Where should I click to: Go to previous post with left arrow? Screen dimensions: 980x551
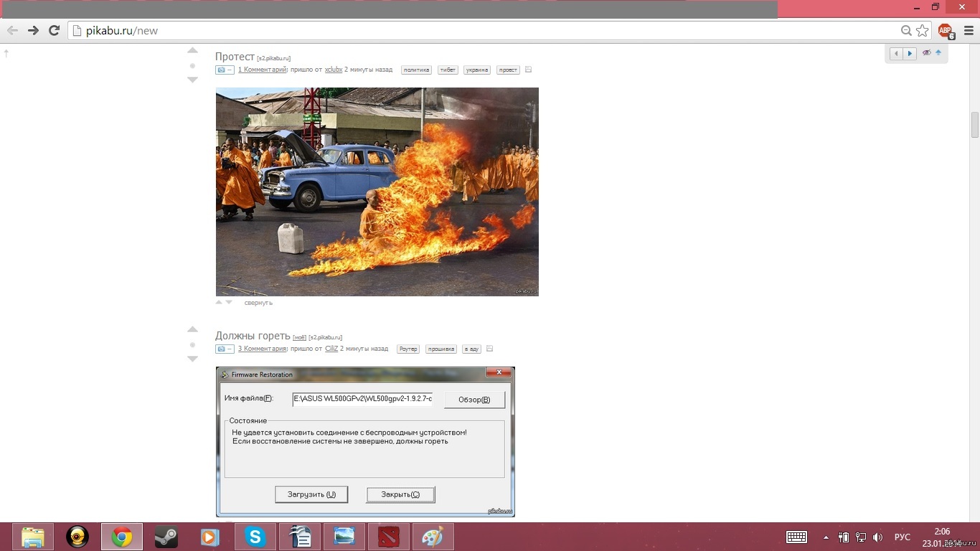[x=896, y=53]
